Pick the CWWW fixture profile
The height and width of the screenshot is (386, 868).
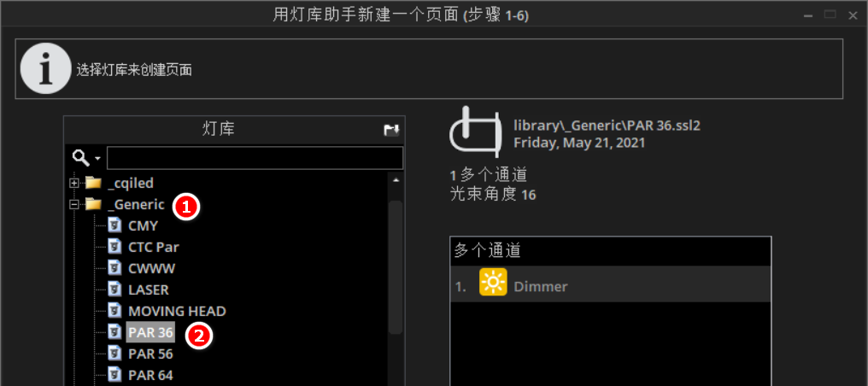152,268
